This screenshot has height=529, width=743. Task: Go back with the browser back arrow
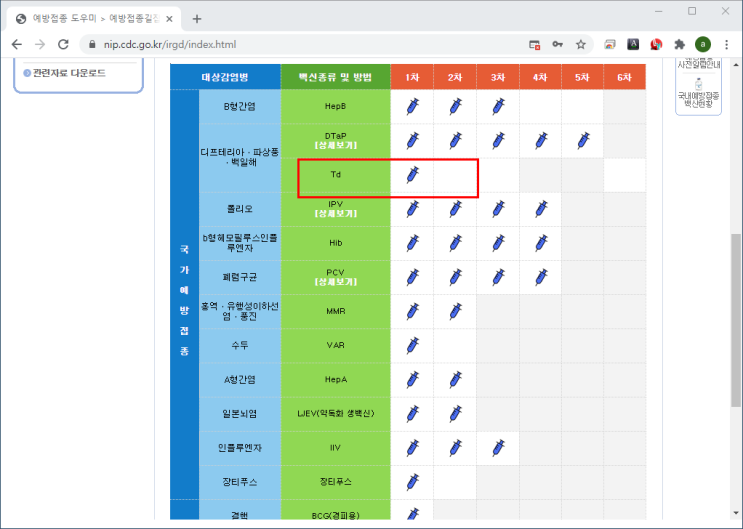point(17,45)
